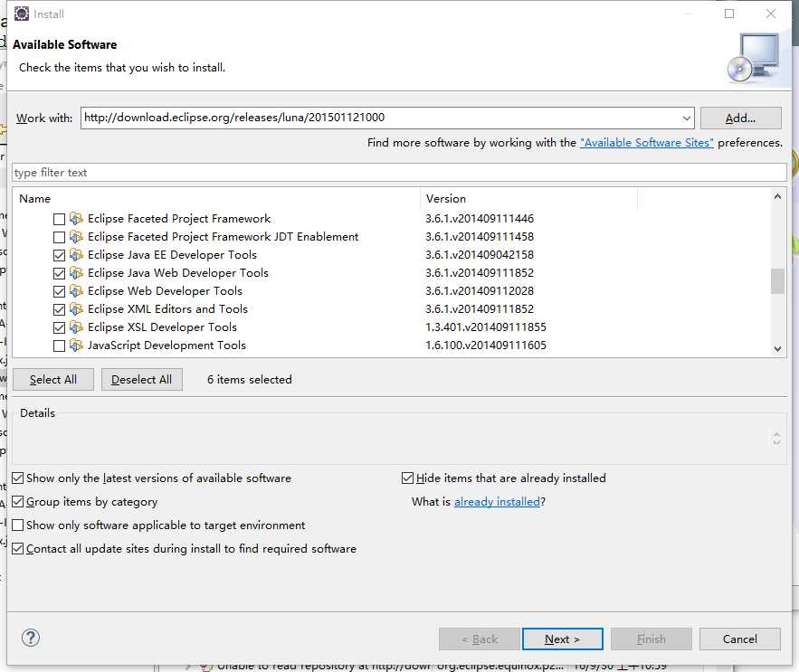
Task: Toggle Contact all update sites during install
Action: 18,549
